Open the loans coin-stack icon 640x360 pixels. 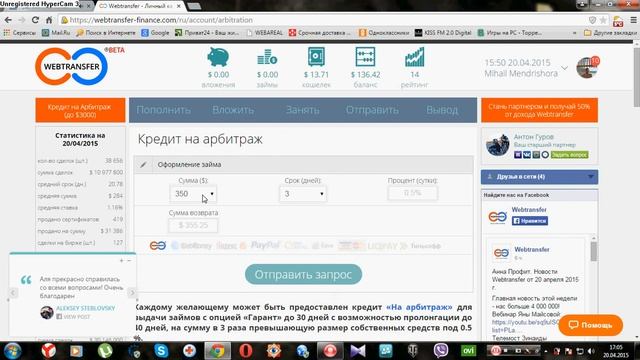(x=267, y=57)
